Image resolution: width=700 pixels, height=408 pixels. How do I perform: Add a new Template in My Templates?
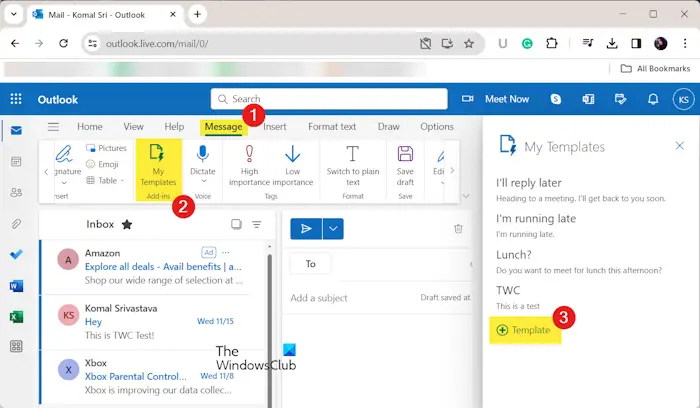525,330
